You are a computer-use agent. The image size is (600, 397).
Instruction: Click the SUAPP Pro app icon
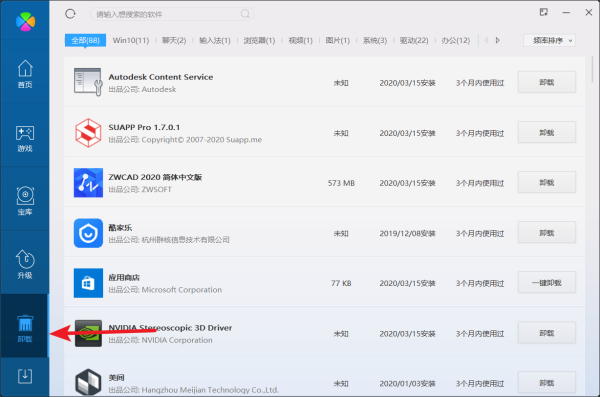point(88,132)
